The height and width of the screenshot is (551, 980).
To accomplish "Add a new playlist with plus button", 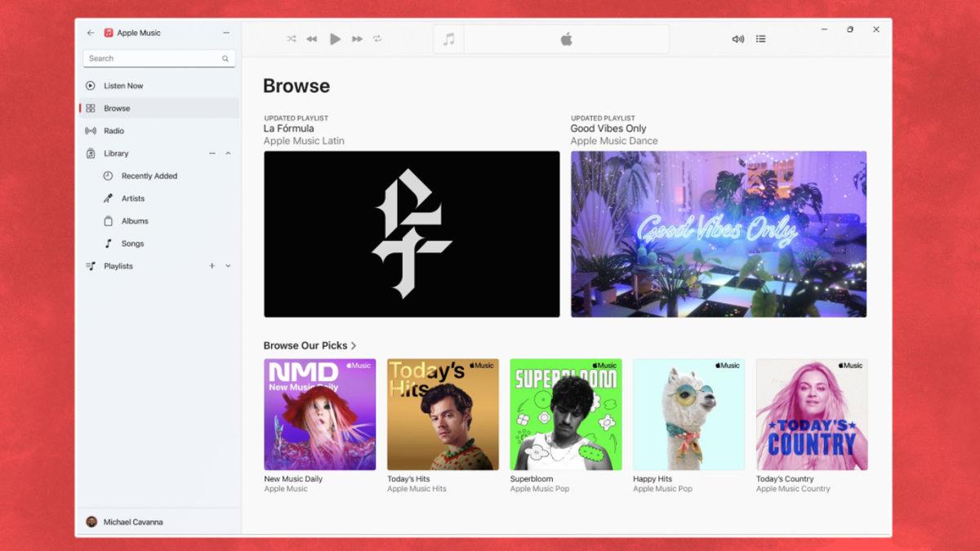I will click(211, 265).
